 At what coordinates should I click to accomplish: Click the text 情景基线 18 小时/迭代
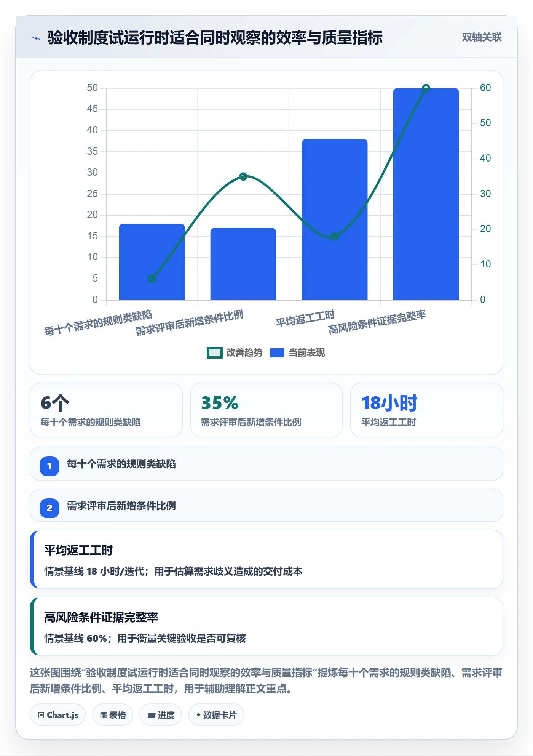94,571
